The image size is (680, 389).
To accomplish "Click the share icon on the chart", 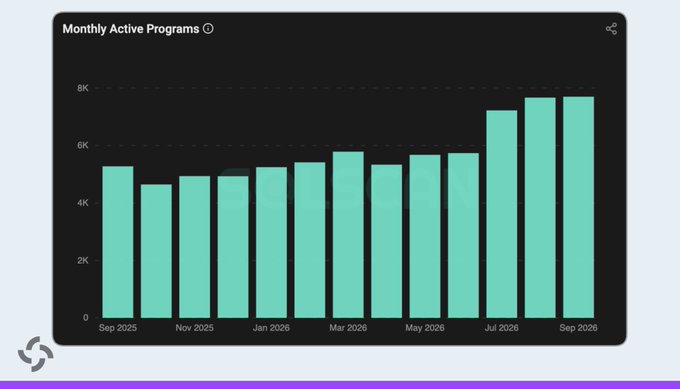I will (611, 29).
